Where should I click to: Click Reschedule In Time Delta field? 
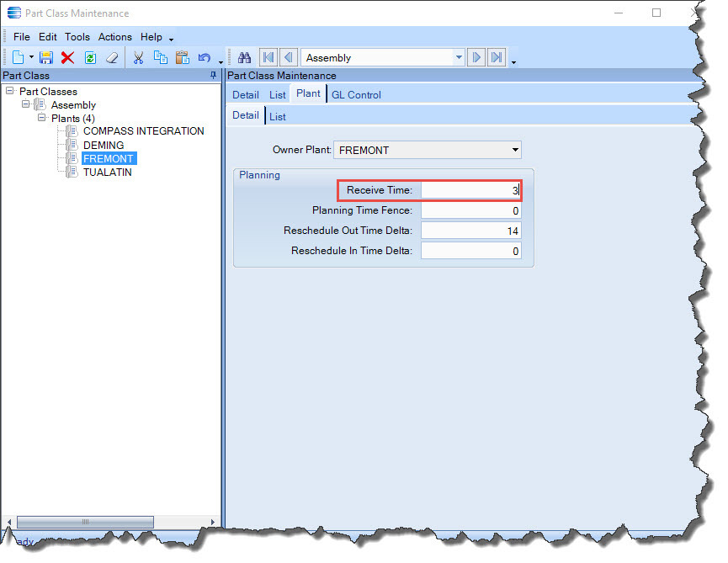[470, 251]
